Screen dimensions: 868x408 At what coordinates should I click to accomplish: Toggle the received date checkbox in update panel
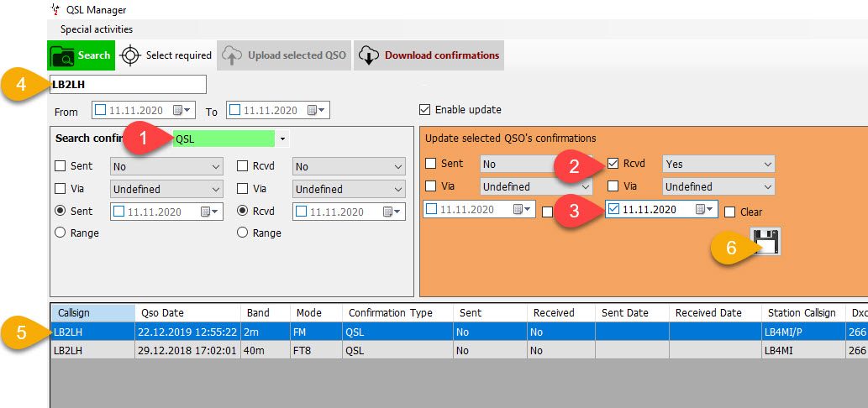point(613,209)
